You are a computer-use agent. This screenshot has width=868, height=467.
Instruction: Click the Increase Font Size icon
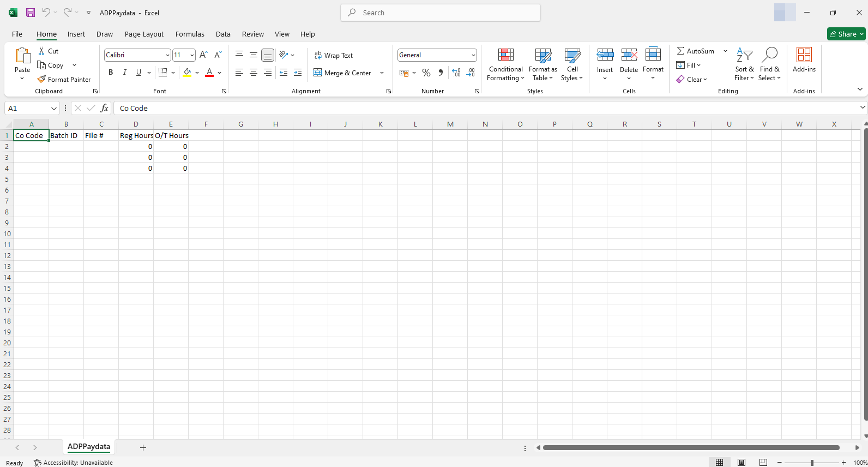pyautogui.click(x=203, y=55)
